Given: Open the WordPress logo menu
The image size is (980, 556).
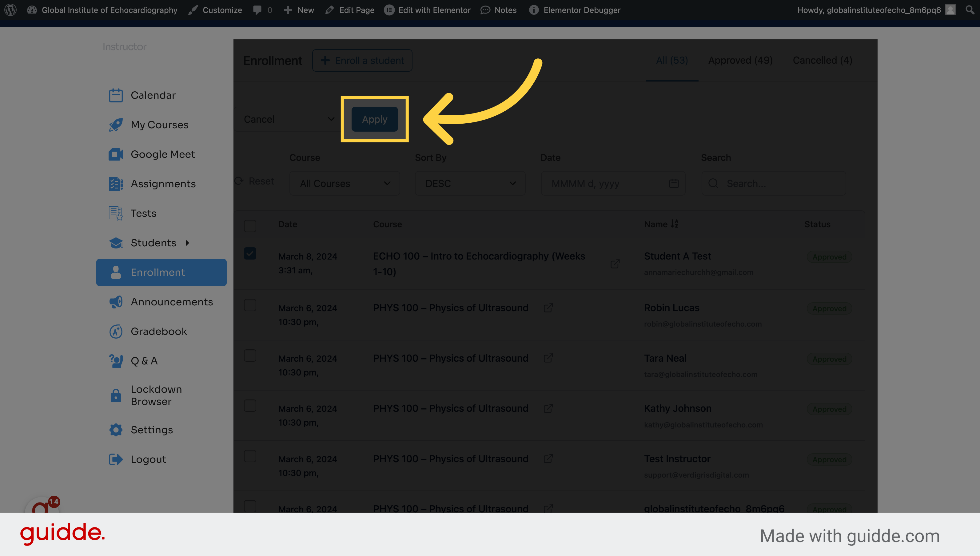Looking at the screenshot, I should (10, 10).
